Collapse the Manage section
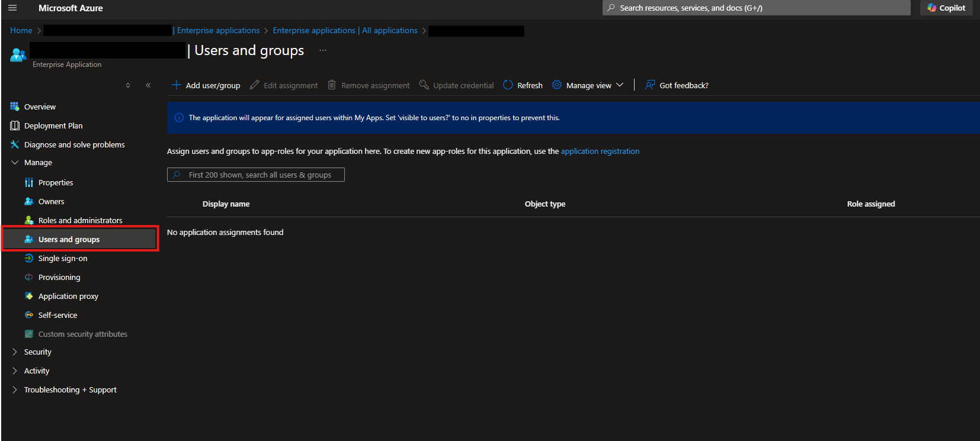 (x=15, y=162)
